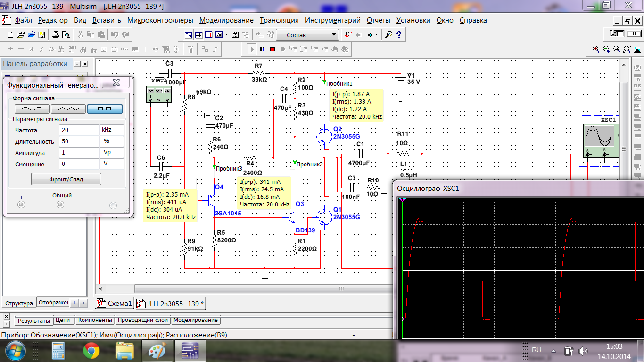Open the frequency unit kHz dropdown
Viewport: 644px width, 362px height.
(112, 131)
